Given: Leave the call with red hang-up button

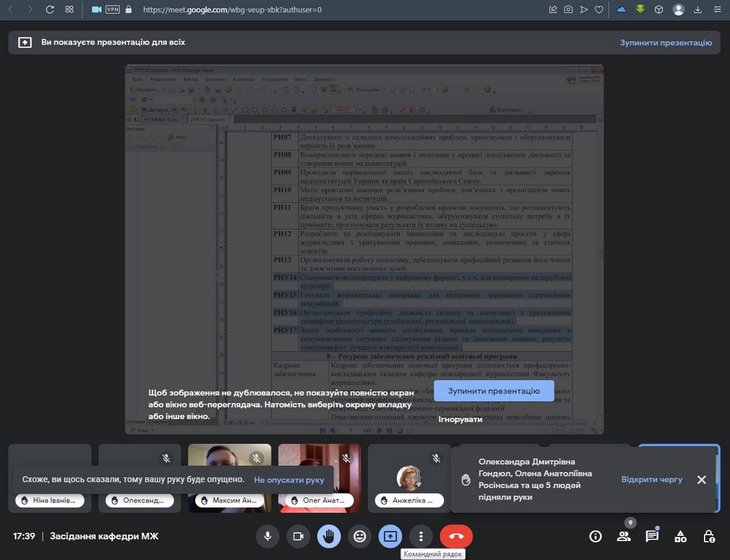Looking at the screenshot, I should (457, 537).
